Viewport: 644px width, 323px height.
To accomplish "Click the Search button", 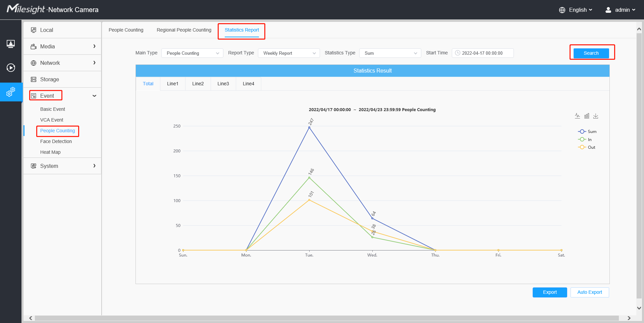I will (591, 53).
